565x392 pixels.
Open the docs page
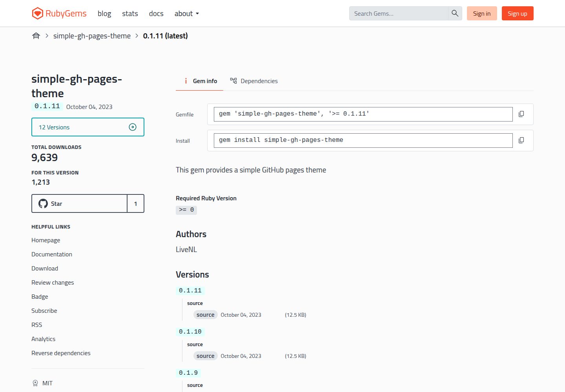tap(156, 13)
